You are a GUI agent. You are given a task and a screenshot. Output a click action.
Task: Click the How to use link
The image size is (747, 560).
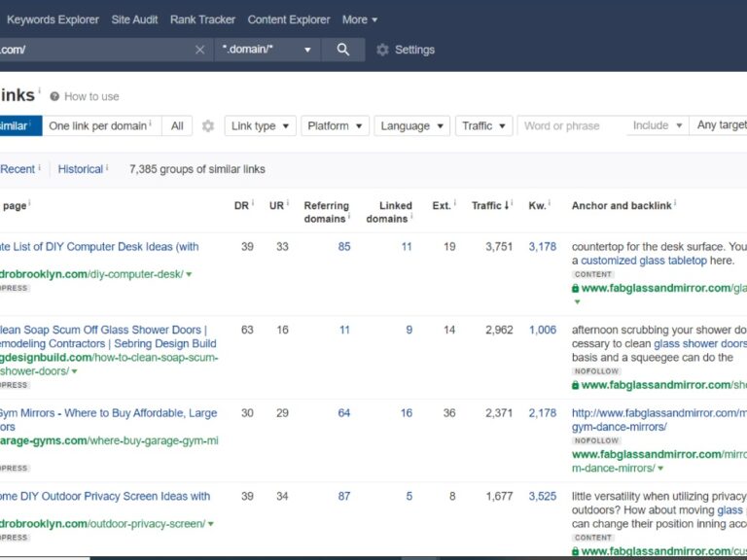(x=91, y=96)
